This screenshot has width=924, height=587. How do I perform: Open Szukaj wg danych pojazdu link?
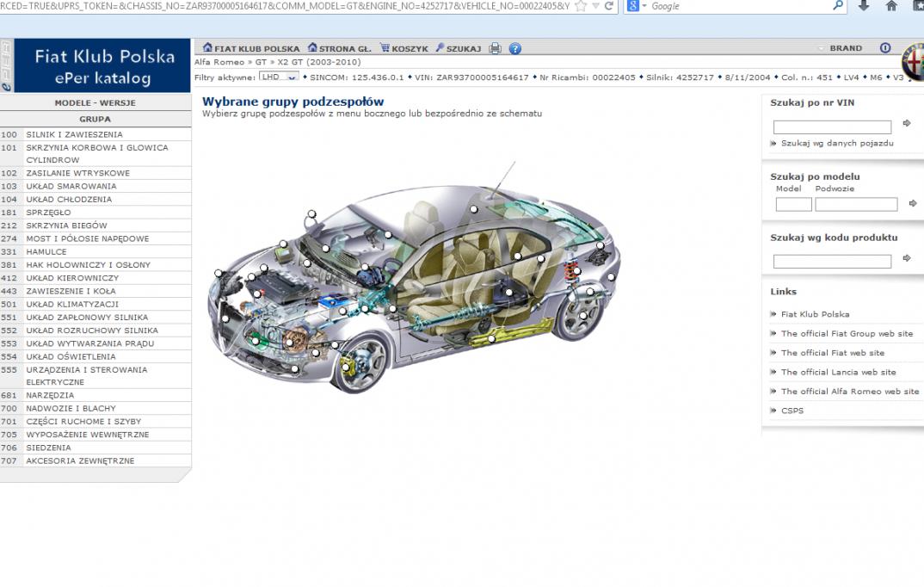(x=837, y=143)
